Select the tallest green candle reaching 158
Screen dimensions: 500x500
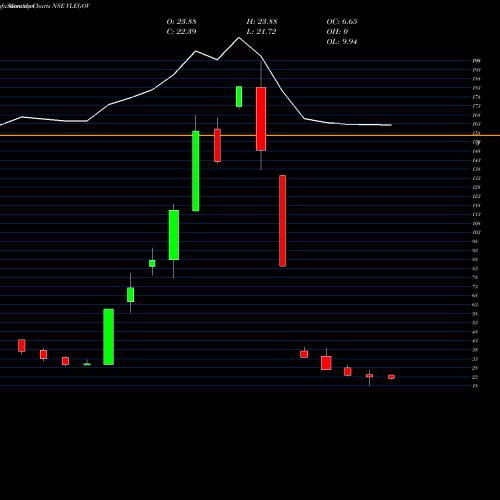pos(196,171)
